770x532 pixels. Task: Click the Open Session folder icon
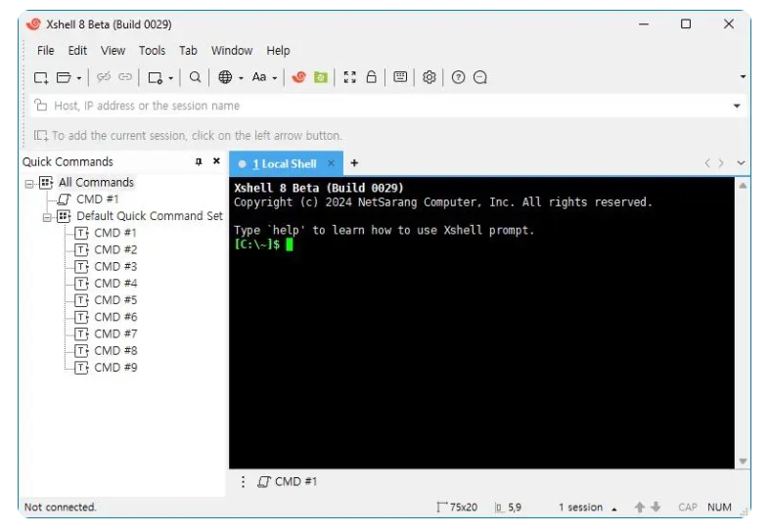tap(64, 77)
